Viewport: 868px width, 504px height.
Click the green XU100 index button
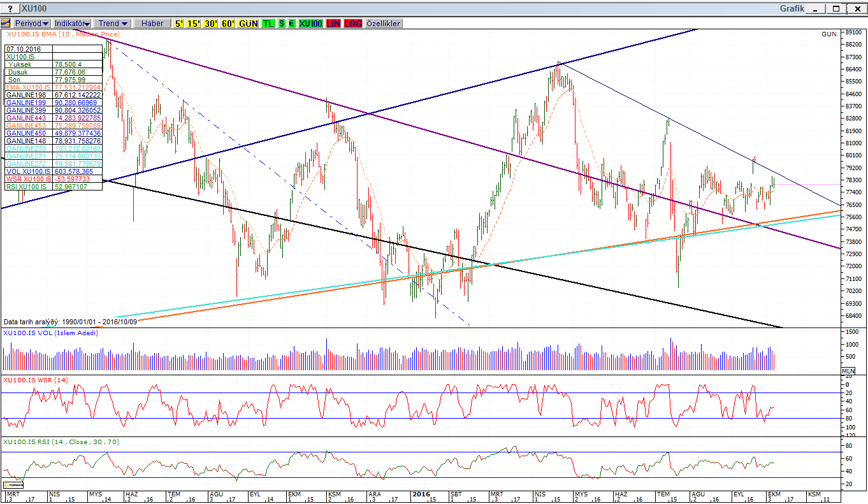coord(310,24)
